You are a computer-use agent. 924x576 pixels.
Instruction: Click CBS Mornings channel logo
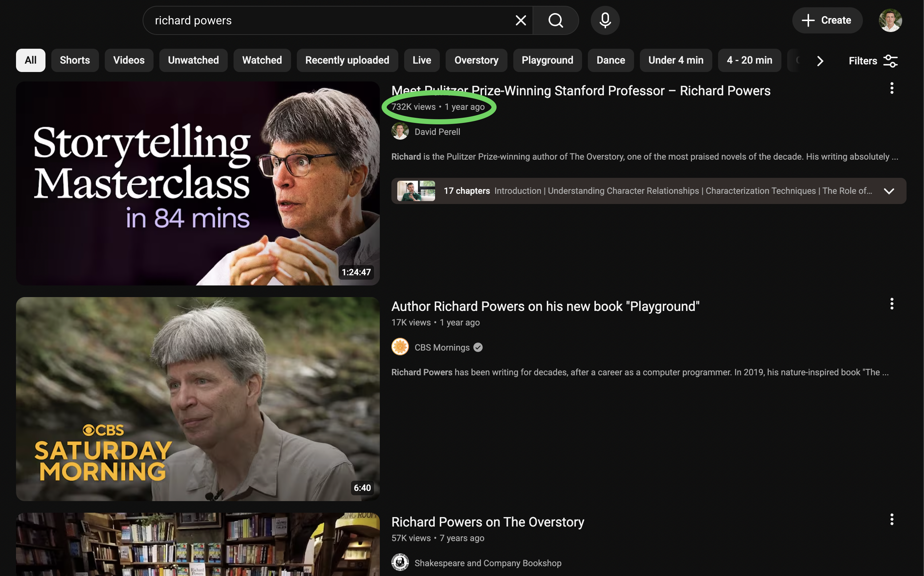pos(400,347)
